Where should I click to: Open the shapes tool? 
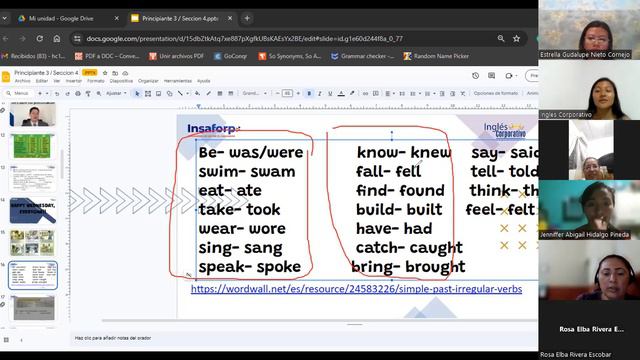click(x=169, y=93)
